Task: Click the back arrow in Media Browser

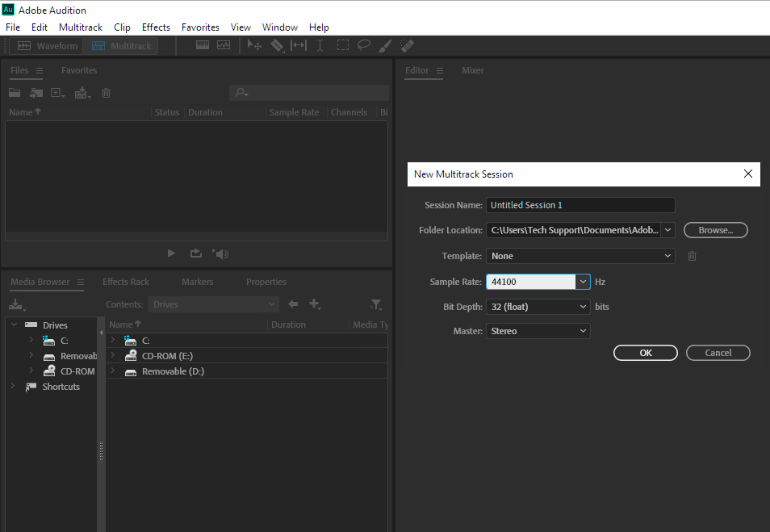Action: point(293,304)
